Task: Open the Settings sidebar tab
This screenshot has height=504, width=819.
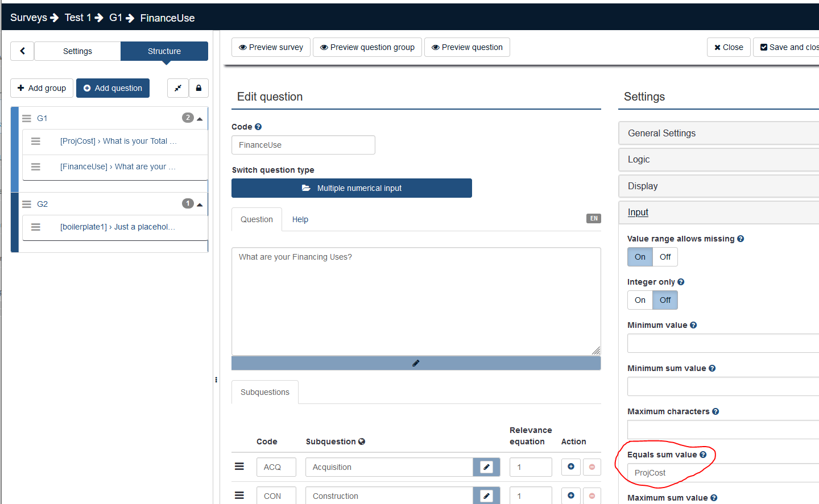Action: click(x=77, y=51)
